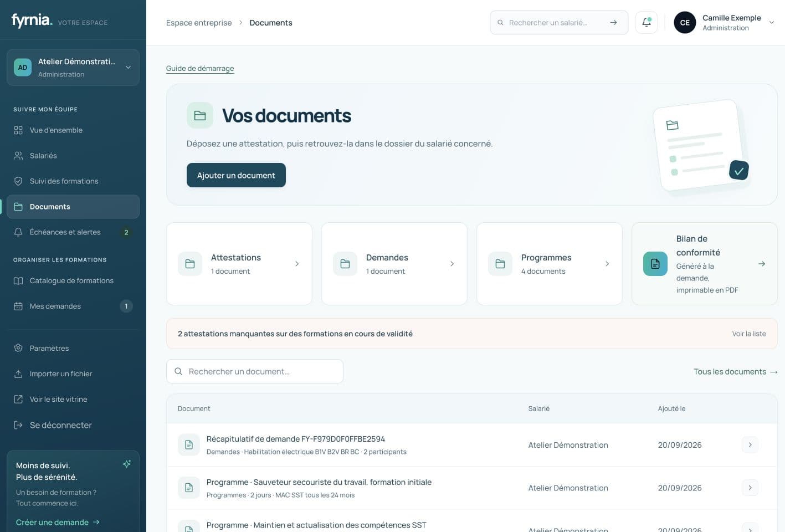Navigate to Suivi des formations
The image size is (785, 532).
[73, 181]
